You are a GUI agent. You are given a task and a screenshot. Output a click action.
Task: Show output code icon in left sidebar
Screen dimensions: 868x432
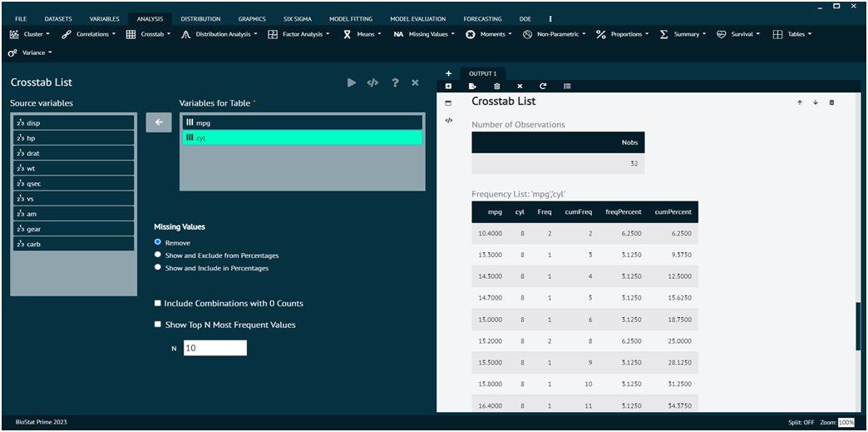coord(448,120)
